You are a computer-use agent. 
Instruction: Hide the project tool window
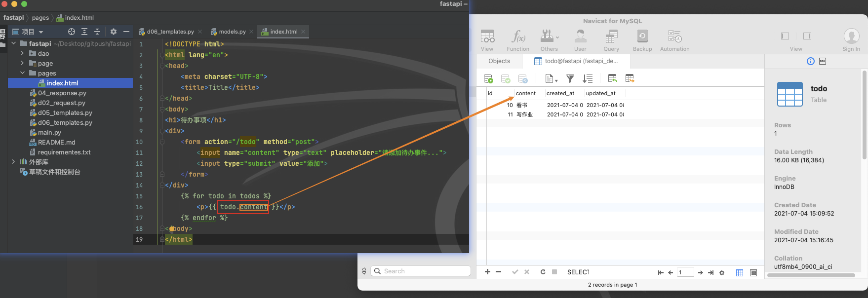pos(126,32)
